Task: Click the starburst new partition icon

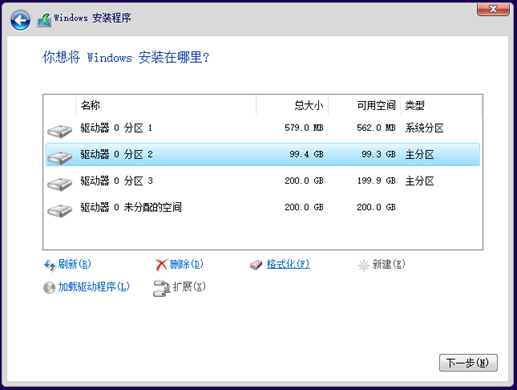Action: (363, 266)
